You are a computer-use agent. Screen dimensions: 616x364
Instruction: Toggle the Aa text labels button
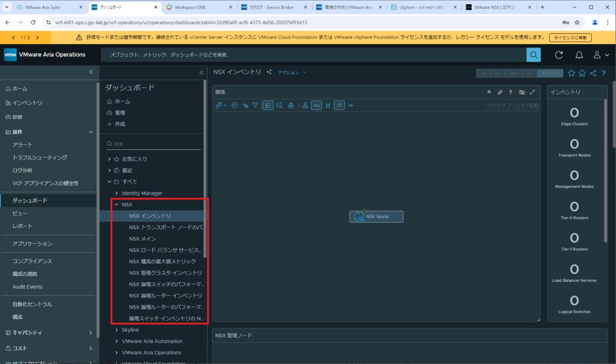317,105
